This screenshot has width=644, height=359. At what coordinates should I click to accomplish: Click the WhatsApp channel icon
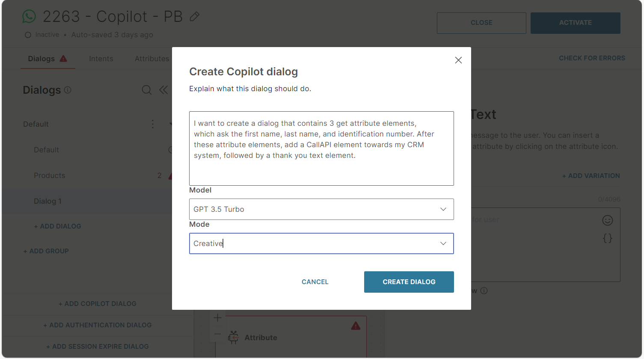[29, 17]
